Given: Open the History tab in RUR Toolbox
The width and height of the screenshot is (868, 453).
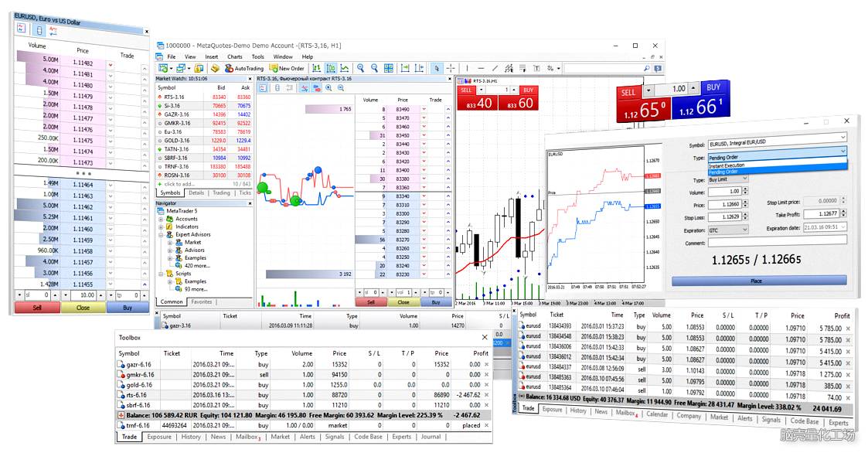Looking at the screenshot, I should tap(191, 437).
